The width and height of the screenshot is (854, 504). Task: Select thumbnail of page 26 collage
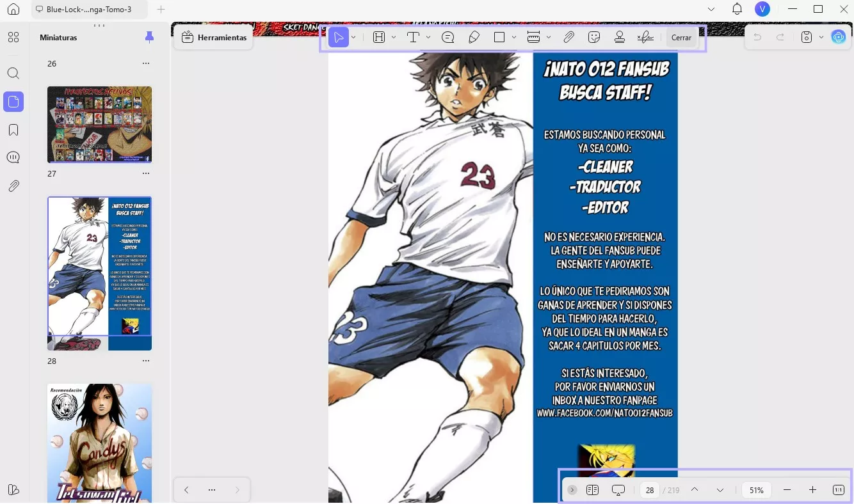pos(100,125)
